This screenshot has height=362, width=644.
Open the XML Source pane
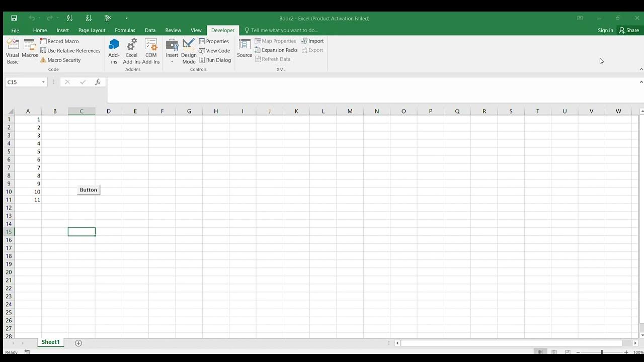[x=245, y=49]
